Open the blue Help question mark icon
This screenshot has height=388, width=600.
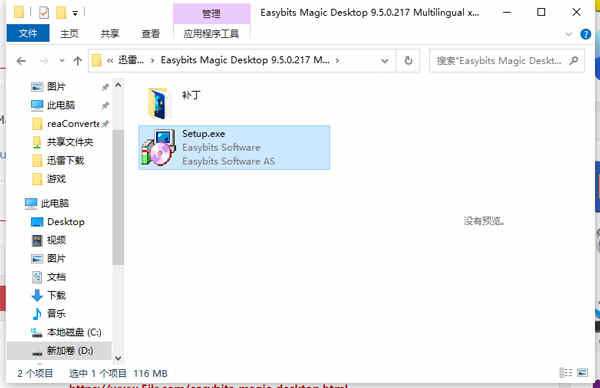click(585, 34)
